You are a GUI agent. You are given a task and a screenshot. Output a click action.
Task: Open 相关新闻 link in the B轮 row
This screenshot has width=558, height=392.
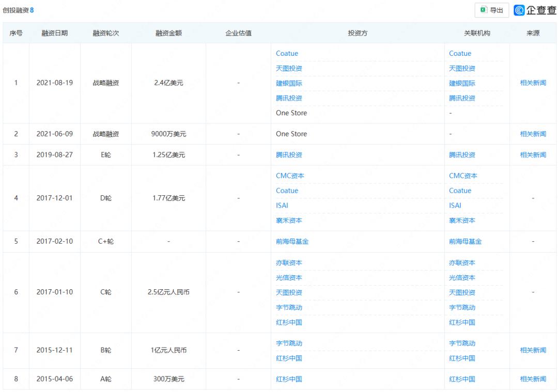point(533,351)
